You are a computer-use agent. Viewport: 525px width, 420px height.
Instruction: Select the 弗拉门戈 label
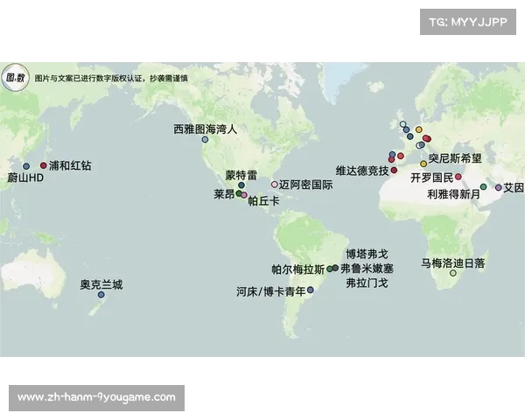tap(367, 283)
